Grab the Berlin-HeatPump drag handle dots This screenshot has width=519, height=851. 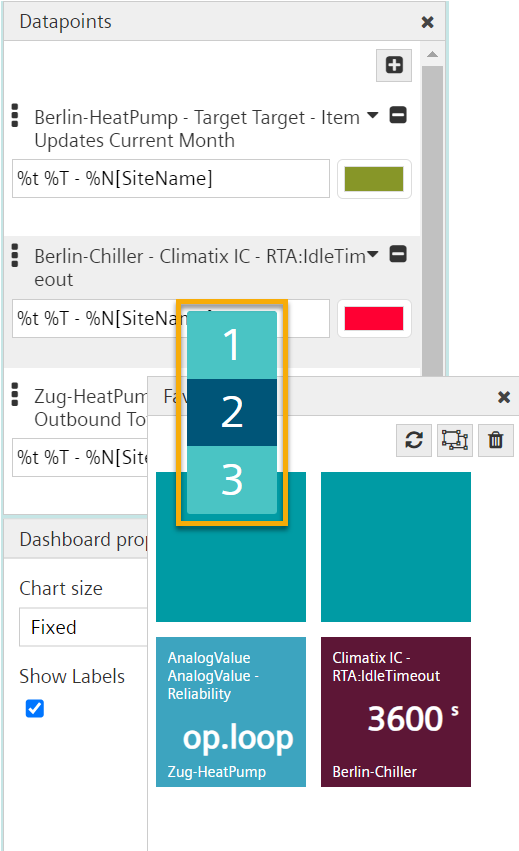pyautogui.click(x=15, y=116)
